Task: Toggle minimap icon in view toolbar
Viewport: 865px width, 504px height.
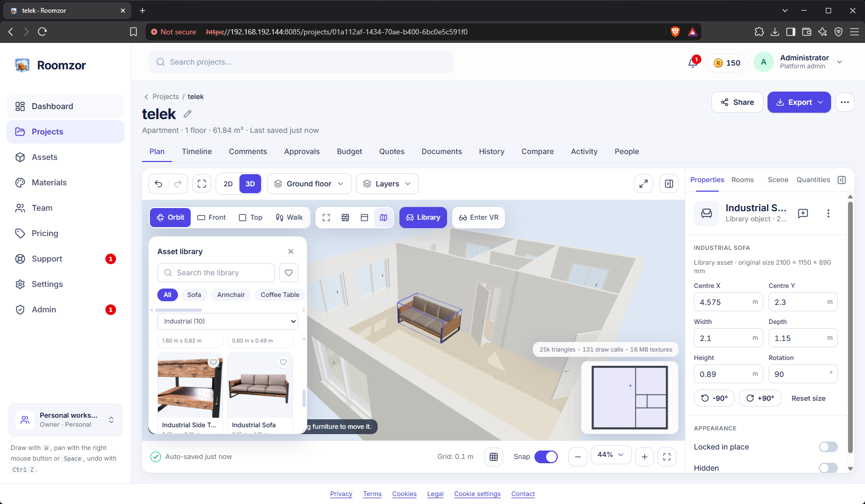Action: (x=384, y=218)
